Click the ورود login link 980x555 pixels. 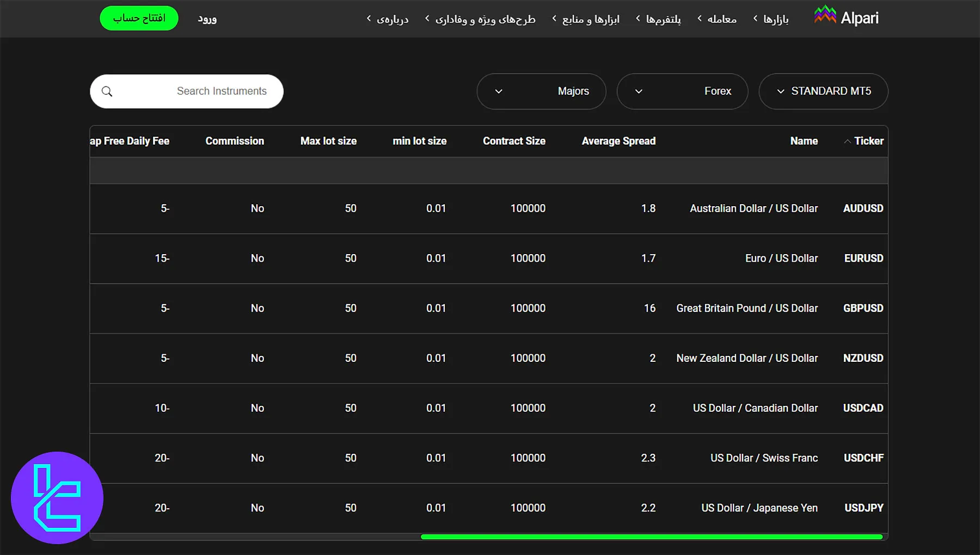(x=207, y=19)
